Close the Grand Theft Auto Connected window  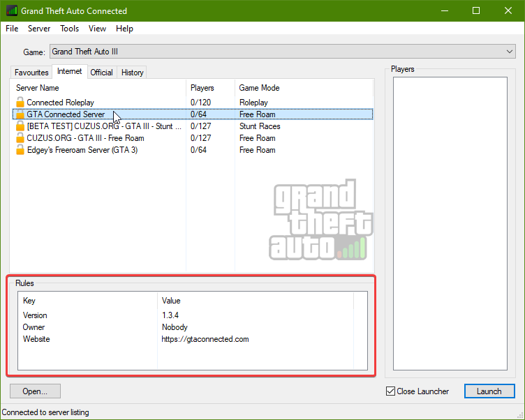tap(508, 10)
